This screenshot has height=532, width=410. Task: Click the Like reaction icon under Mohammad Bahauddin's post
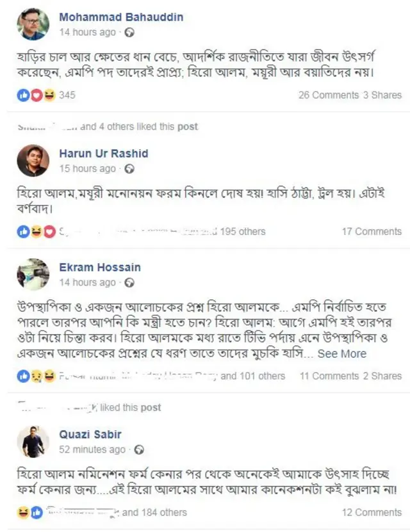22,94
